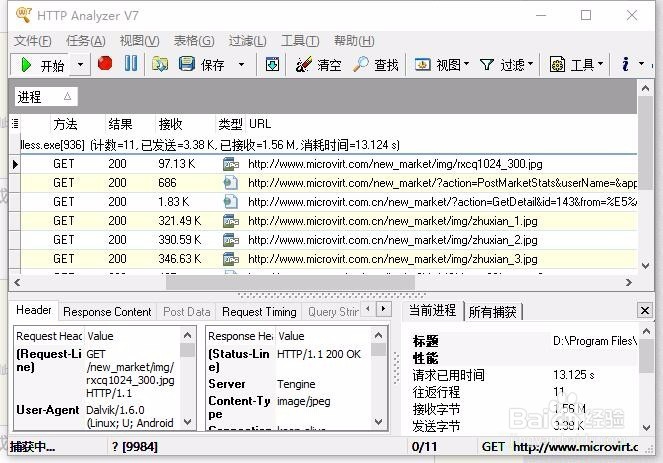This screenshot has width=663, height=463.
Task: Open the 过滤(L) menu
Action: (247, 41)
